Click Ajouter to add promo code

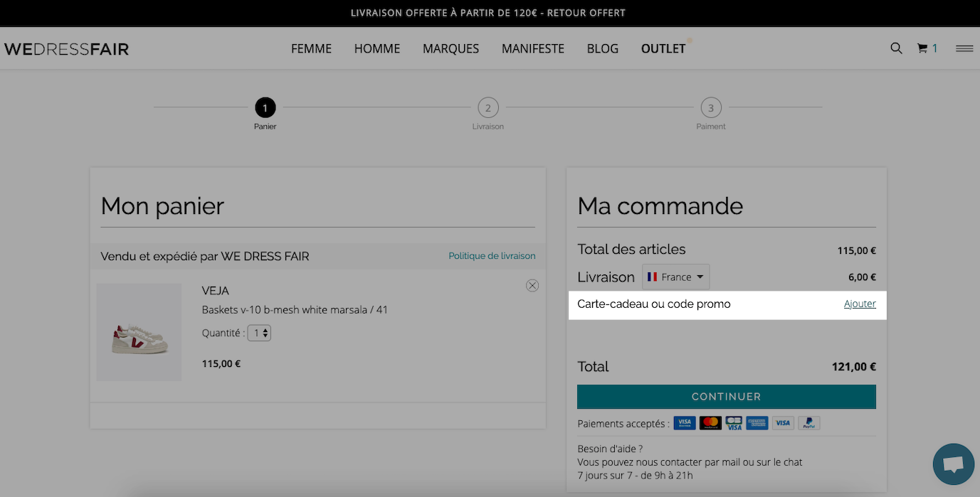pos(860,304)
